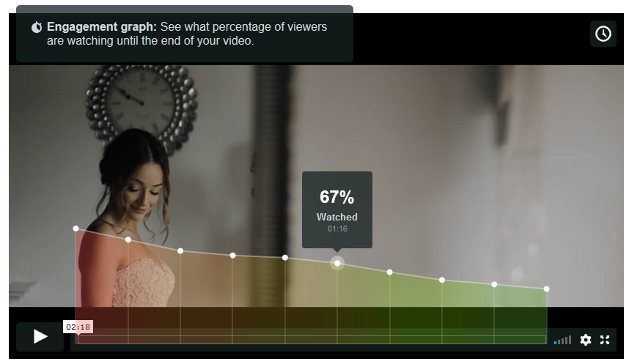Select the last engagement graph point

tap(546, 289)
